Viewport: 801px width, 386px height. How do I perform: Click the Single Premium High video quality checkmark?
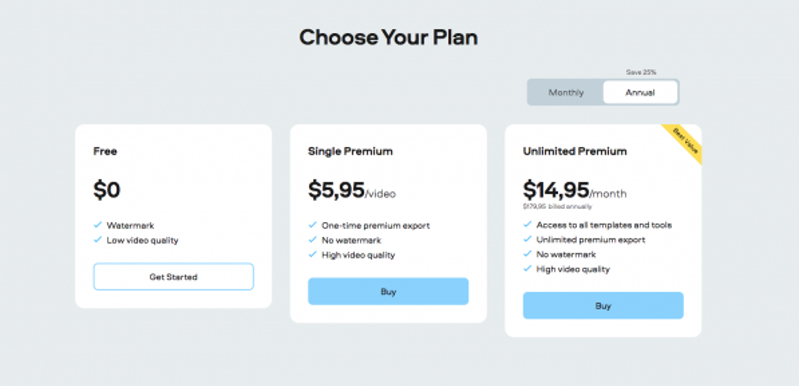tap(313, 255)
